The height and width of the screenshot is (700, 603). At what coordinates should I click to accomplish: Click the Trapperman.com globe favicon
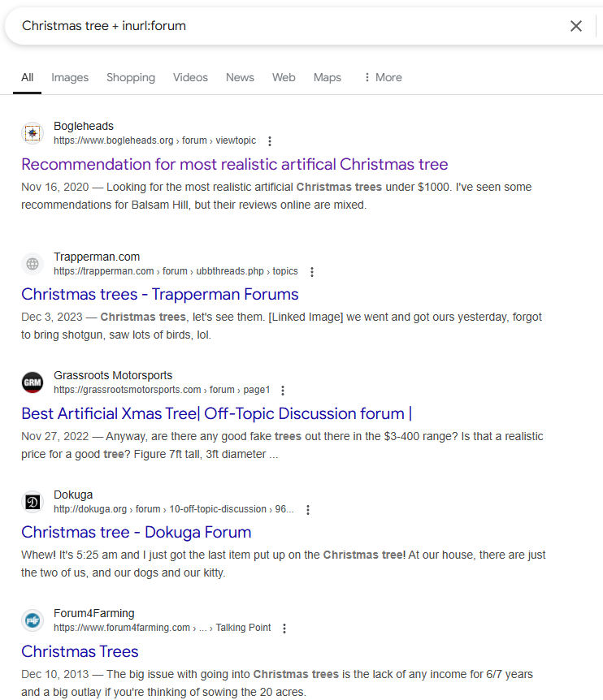tap(33, 264)
